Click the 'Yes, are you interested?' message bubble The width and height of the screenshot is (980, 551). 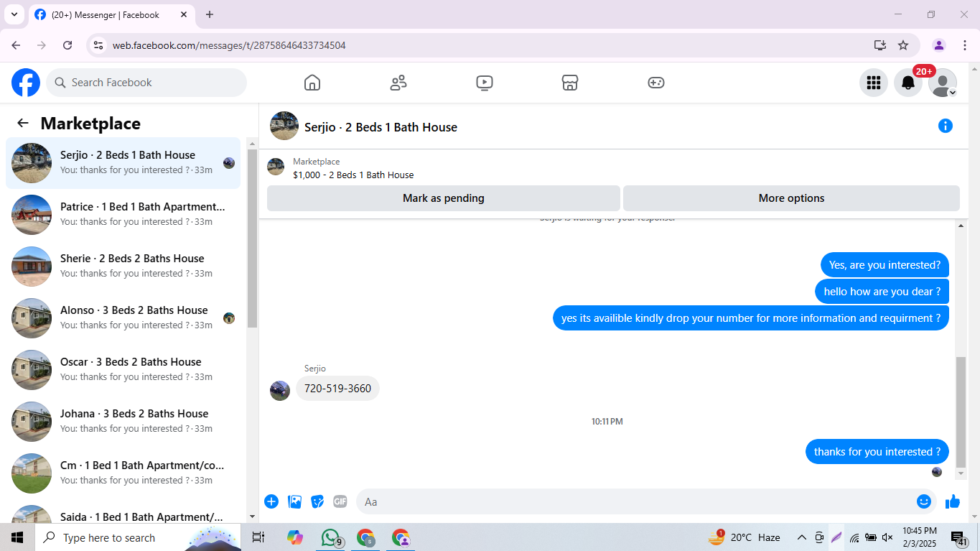coord(885,265)
